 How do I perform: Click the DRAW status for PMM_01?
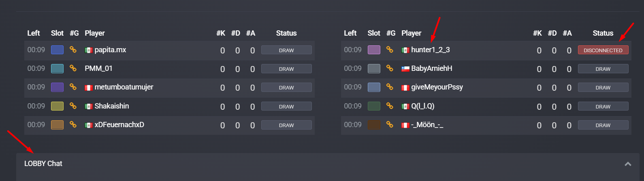coord(286,69)
